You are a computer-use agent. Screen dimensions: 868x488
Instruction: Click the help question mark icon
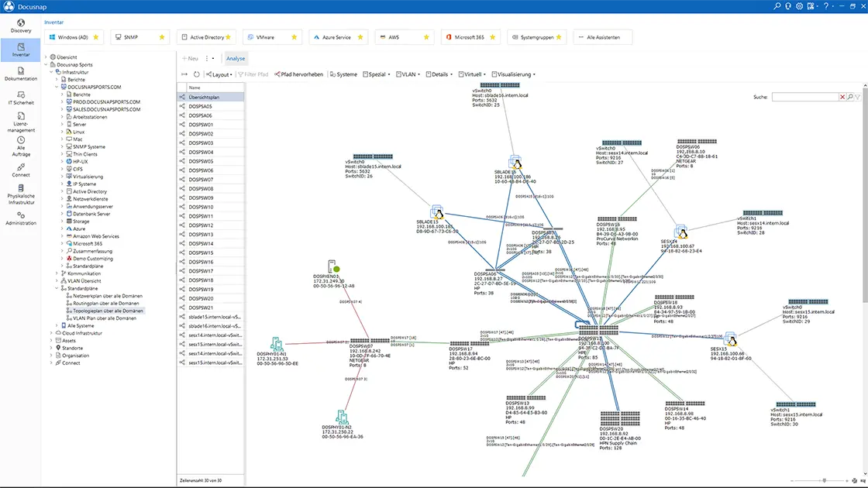[826, 6]
